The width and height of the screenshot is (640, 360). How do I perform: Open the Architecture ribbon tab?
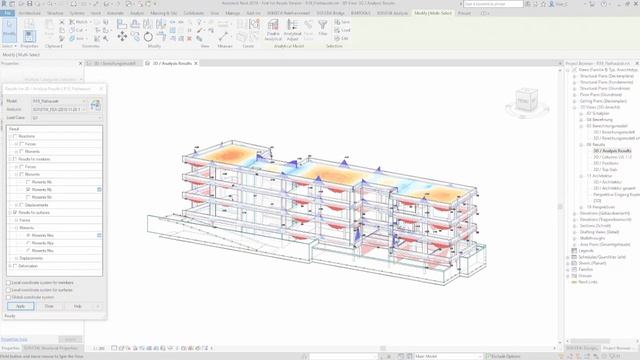tap(30, 13)
